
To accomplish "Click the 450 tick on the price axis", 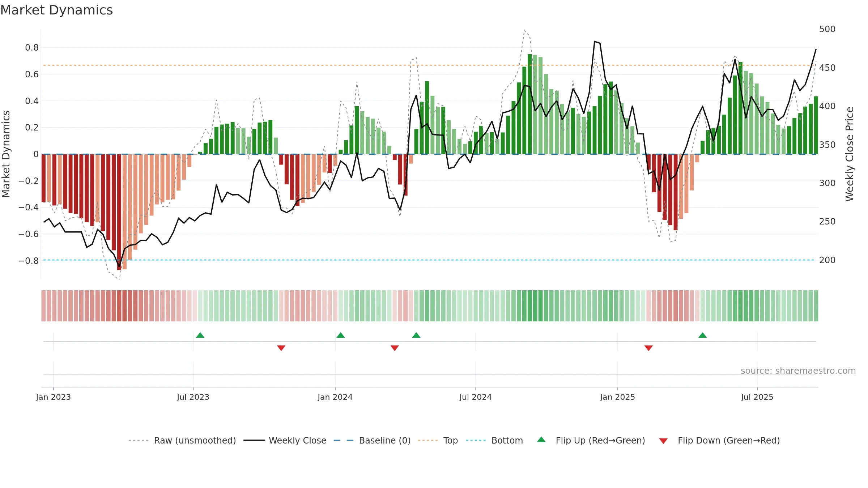I will (827, 68).
